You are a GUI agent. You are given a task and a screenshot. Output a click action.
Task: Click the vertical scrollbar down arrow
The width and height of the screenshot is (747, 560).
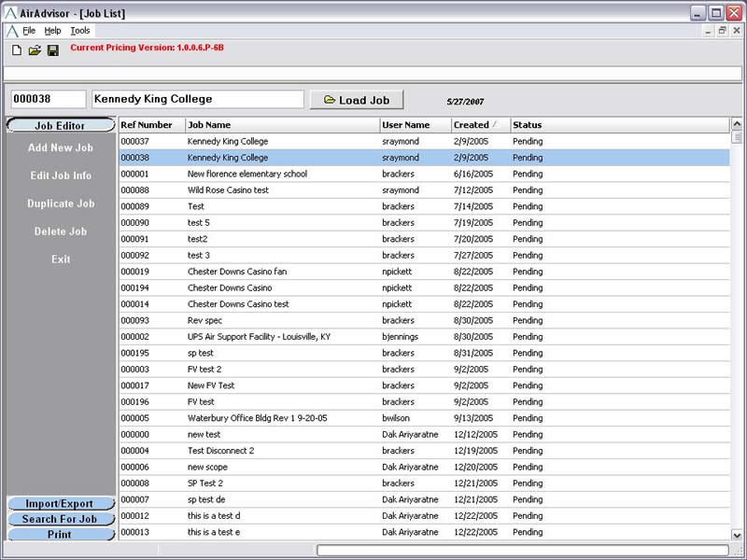click(737, 535)
